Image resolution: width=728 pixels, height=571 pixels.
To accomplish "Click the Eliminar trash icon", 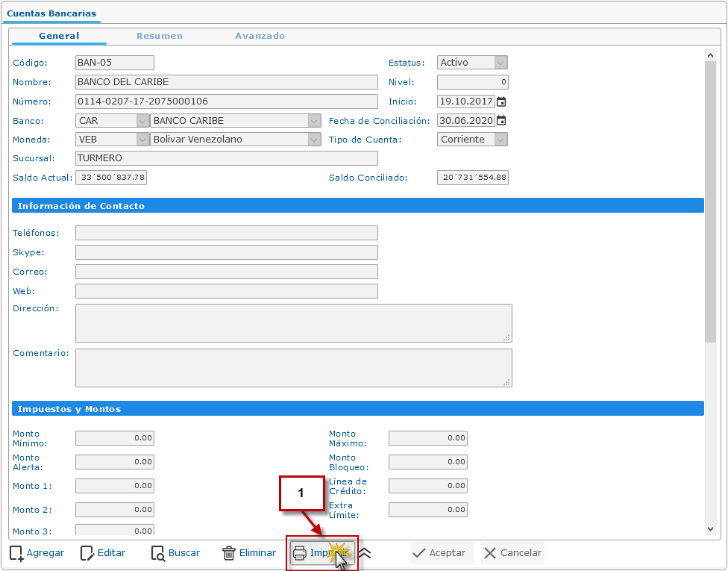I will click(x=229, y=553).
